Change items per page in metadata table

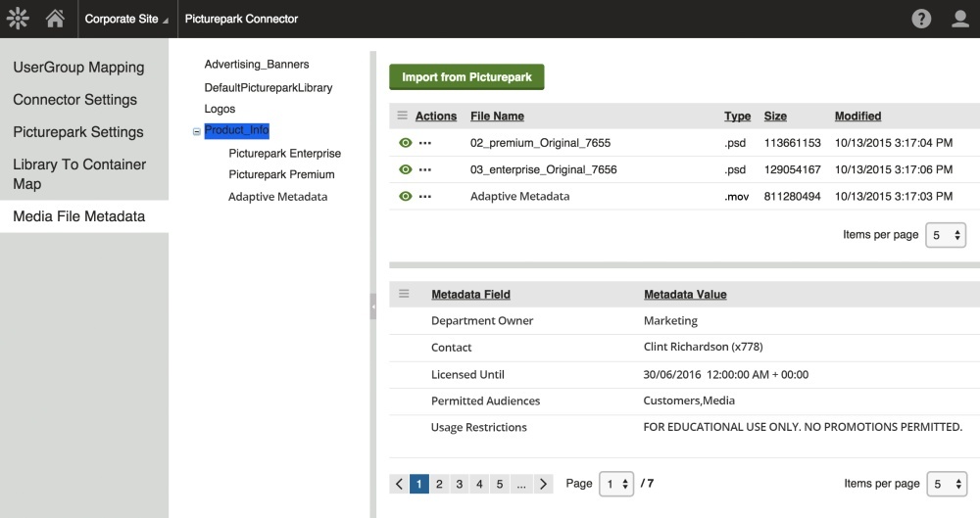pyautogui.click(x=947, y=484)
